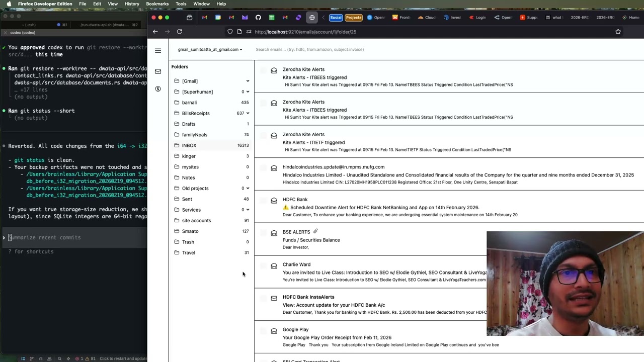Open the Firefox View icon in tab bar
Screen dimensions: 644x362
click(x=189, y=18)
